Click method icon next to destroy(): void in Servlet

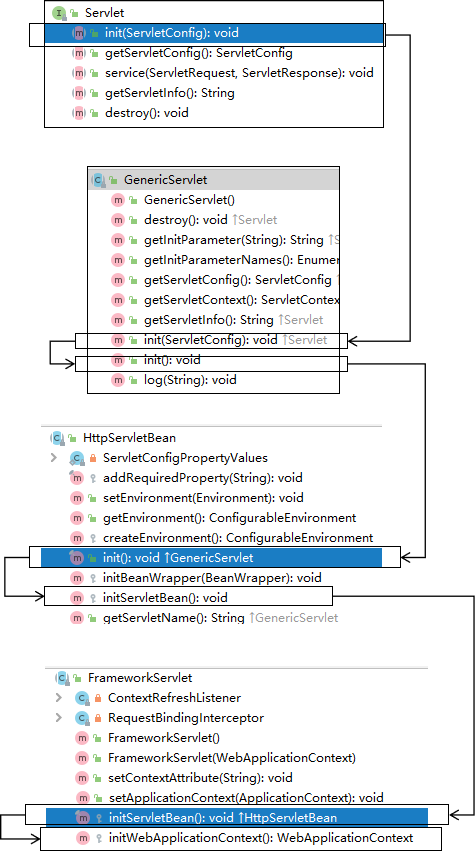(79, 113)
